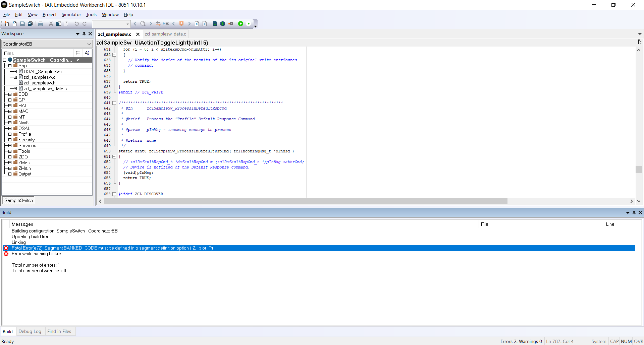This screenshot has height=345, width=644.
Task: Click the Save toolbar icon
Action: 22,24
